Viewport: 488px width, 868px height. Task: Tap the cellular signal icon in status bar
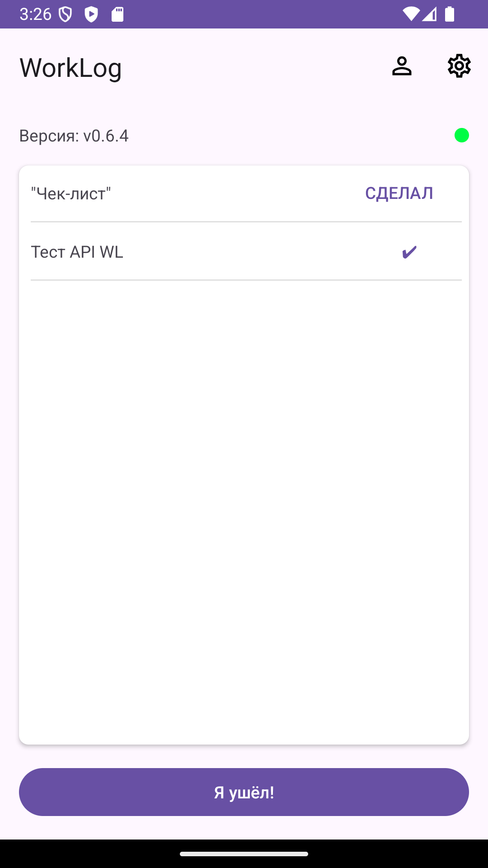coord(429,13)
